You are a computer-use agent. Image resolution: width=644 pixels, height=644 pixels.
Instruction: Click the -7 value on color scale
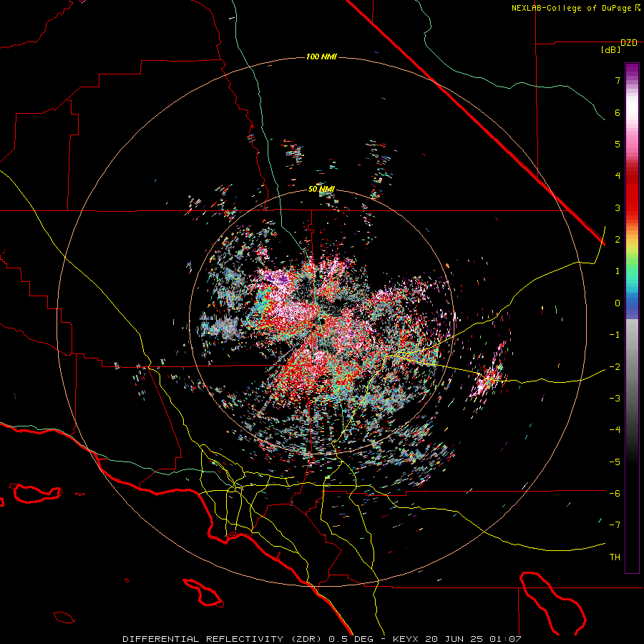615,525
